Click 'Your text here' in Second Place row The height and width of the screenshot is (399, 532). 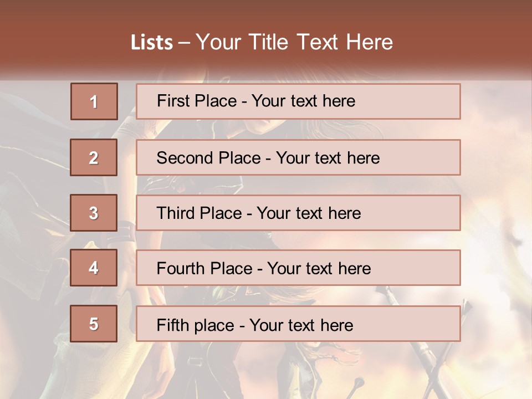[328, 158]
